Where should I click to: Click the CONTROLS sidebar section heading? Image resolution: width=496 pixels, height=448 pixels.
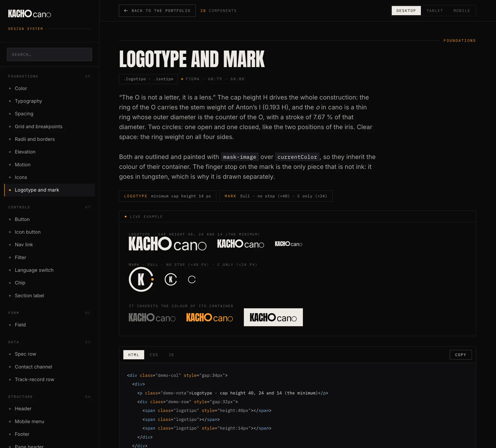(19, 207)
